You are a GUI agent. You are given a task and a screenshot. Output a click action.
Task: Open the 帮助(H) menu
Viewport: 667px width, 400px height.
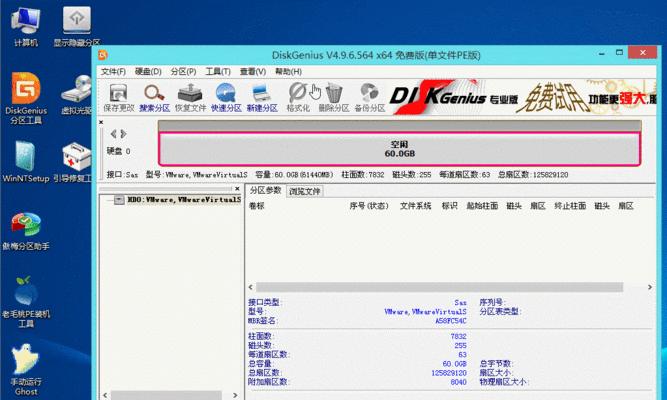[288, 71]
